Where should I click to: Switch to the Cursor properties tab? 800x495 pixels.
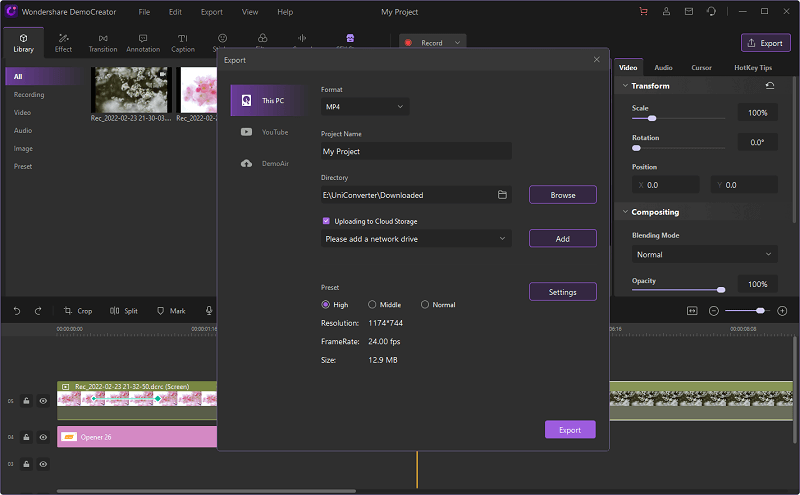point(702,67)
